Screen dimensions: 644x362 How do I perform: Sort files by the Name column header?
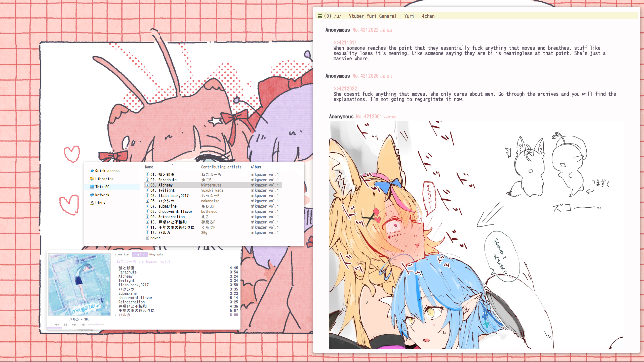[149, 167]
